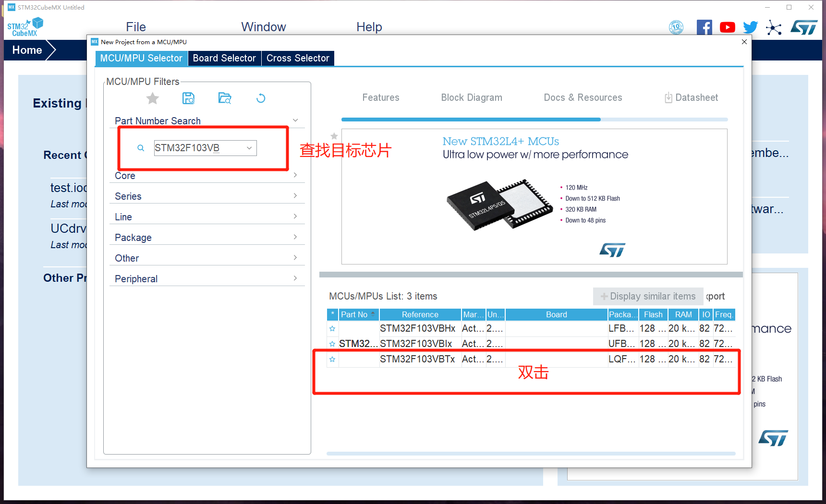Open the Help menu
Image resolution: width=826 pixels, height=504 pixels.
click(369, 27)
